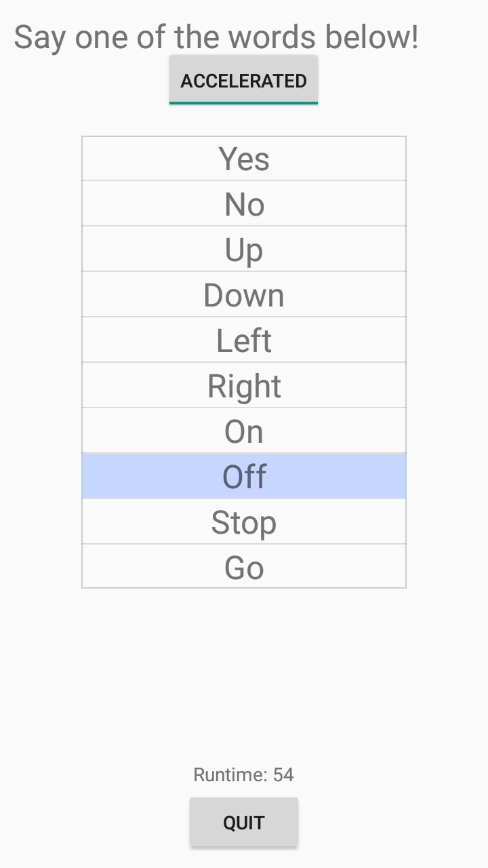
Task: Click the Runtime label text
Action: coord(230,774)
